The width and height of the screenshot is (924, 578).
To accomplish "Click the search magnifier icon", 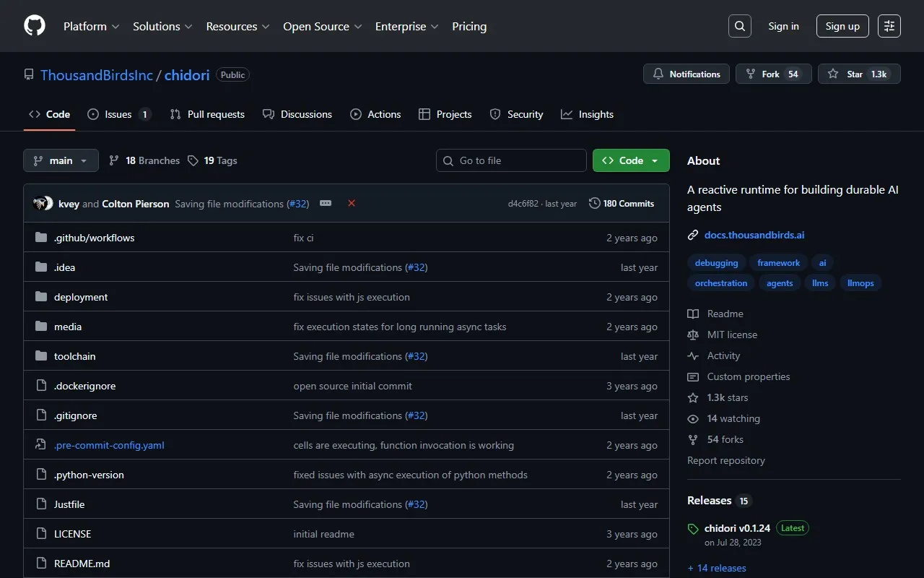I will (x=740, y=26).
